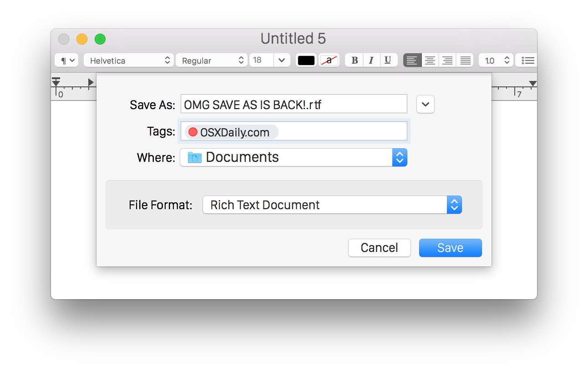Click the blue Save button
The height and width of the screenshot is (372, 588).
pyautogui.click(x=451, y=248)
